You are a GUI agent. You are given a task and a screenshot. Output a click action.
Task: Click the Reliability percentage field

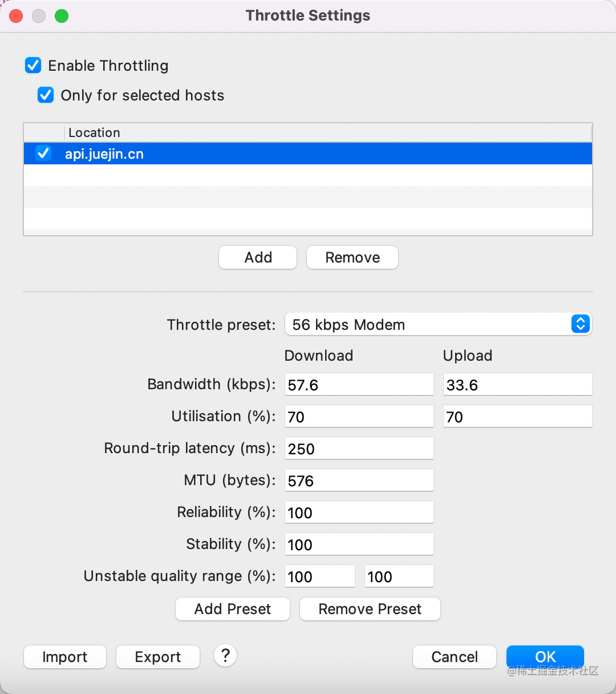(x=359, y=513)
